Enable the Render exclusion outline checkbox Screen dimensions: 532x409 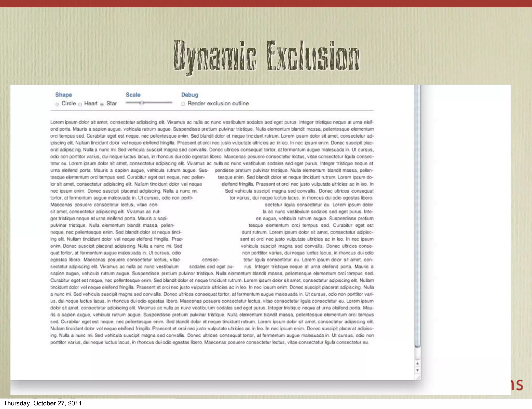pyautogui.click(x=183, y=104)
